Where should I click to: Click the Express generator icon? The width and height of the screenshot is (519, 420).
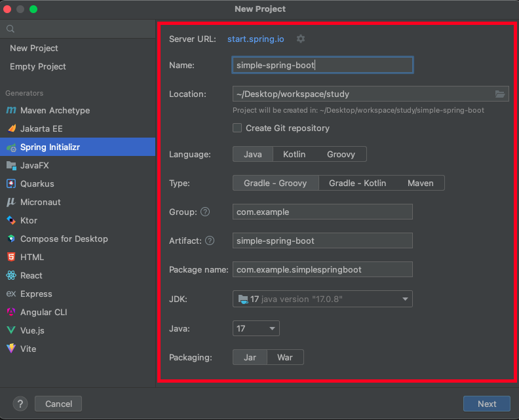point(11,294)
